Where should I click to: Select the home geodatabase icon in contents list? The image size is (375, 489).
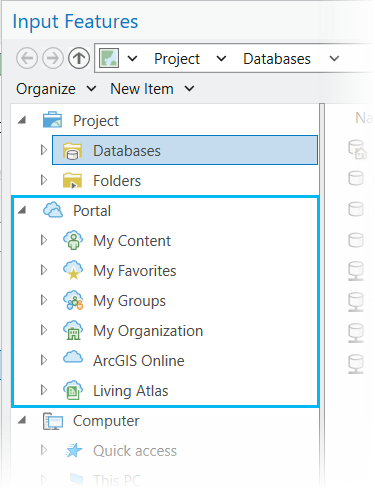click(x=357, y=150)
